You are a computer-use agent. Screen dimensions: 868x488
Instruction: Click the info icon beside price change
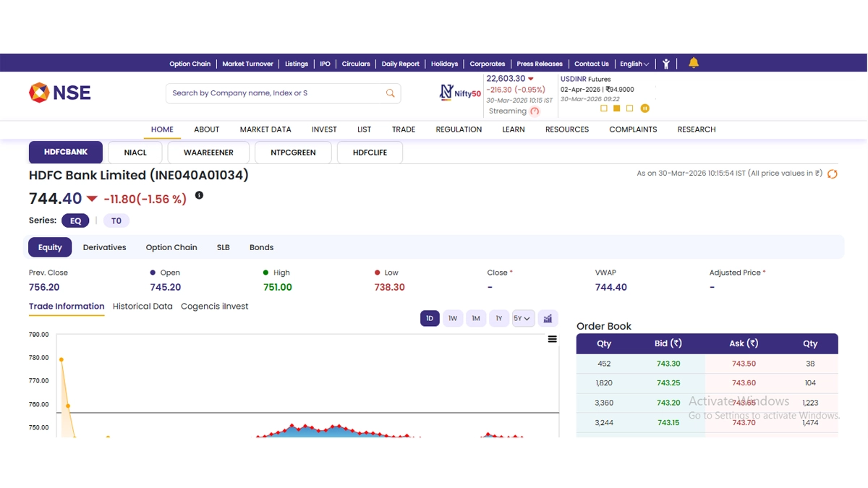click(x=200, y=195)
